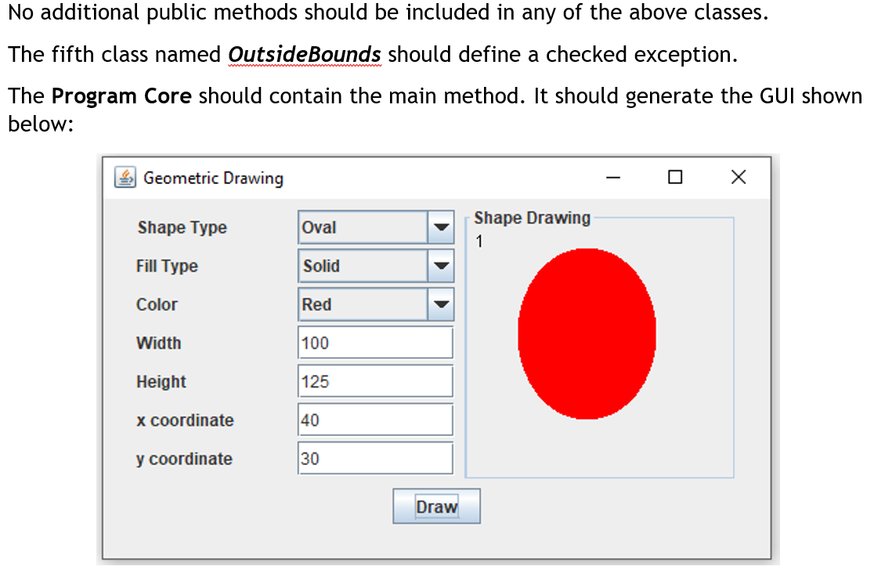Click the Geometric Drawing title bar text
Viewport: 874px width, 588px height.
tap(212, 178)
